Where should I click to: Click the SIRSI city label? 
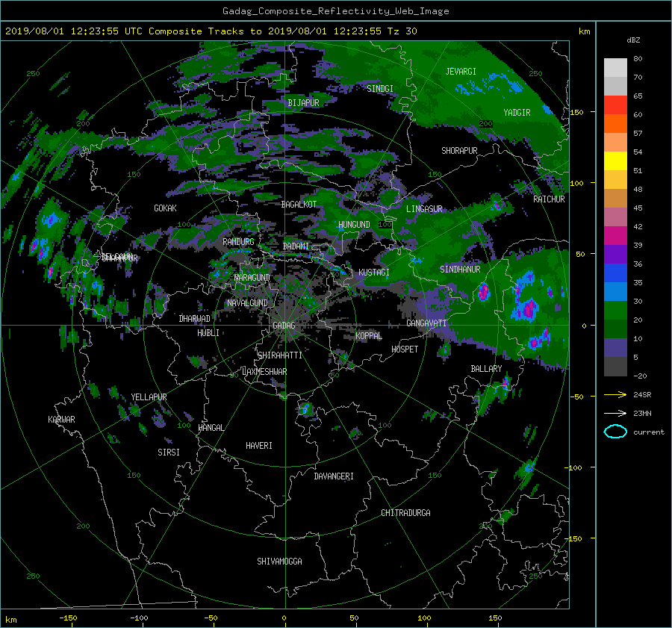click(x=169, y=453)
